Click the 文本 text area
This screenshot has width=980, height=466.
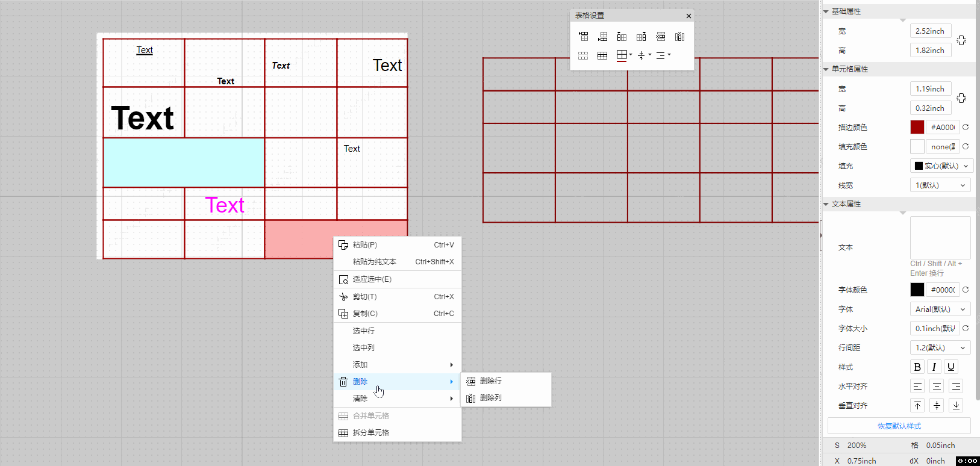point(940,238)
